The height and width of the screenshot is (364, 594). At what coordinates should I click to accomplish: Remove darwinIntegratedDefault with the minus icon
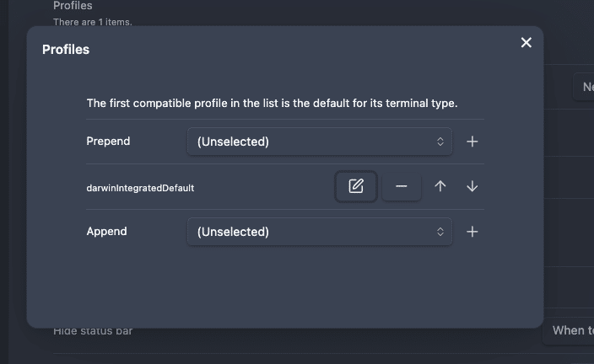pyautogui.click(x=402, y=186)
